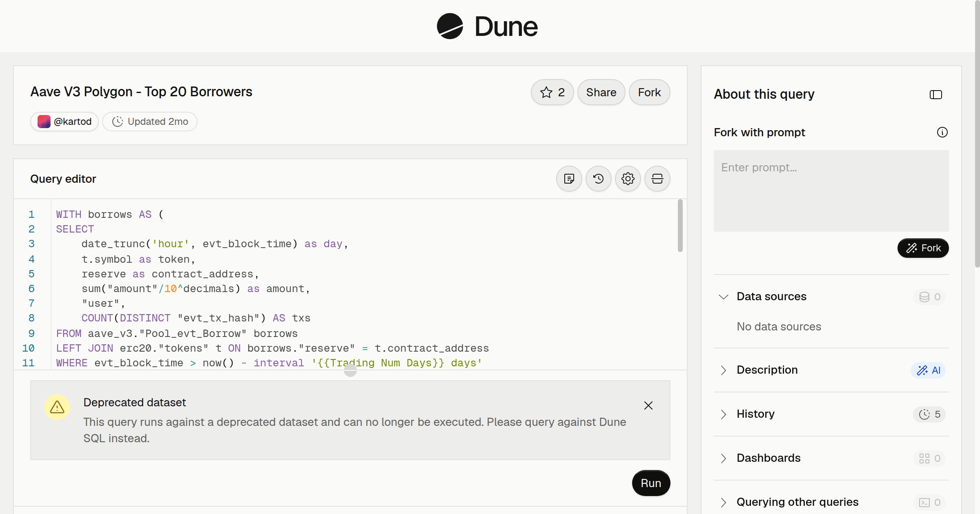Click the Share button

click(x=601, y=92)
